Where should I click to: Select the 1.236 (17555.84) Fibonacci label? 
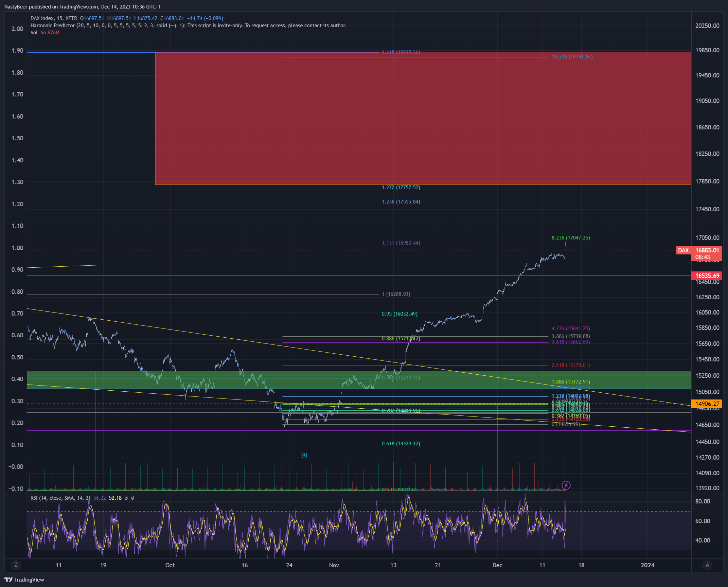click(x=401, y=202)
